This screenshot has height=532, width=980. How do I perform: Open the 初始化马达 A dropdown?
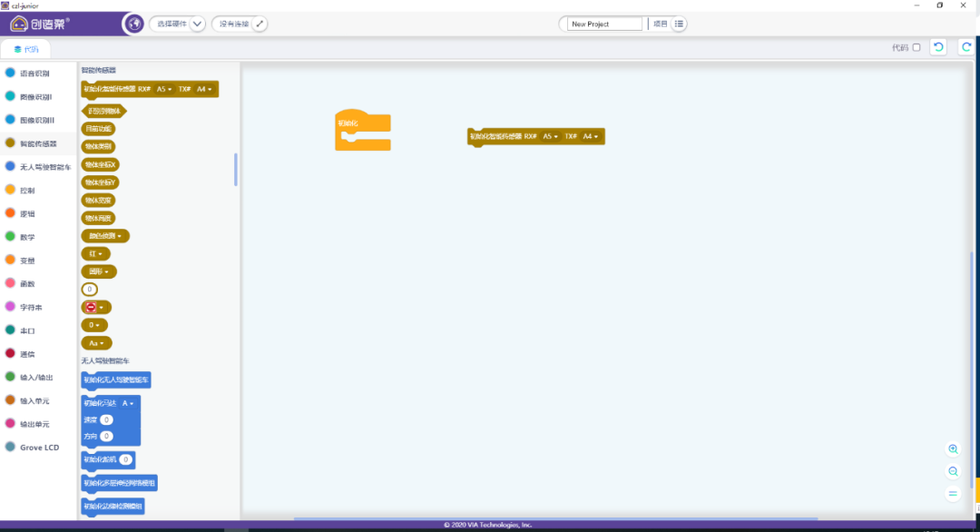point(127,403)
